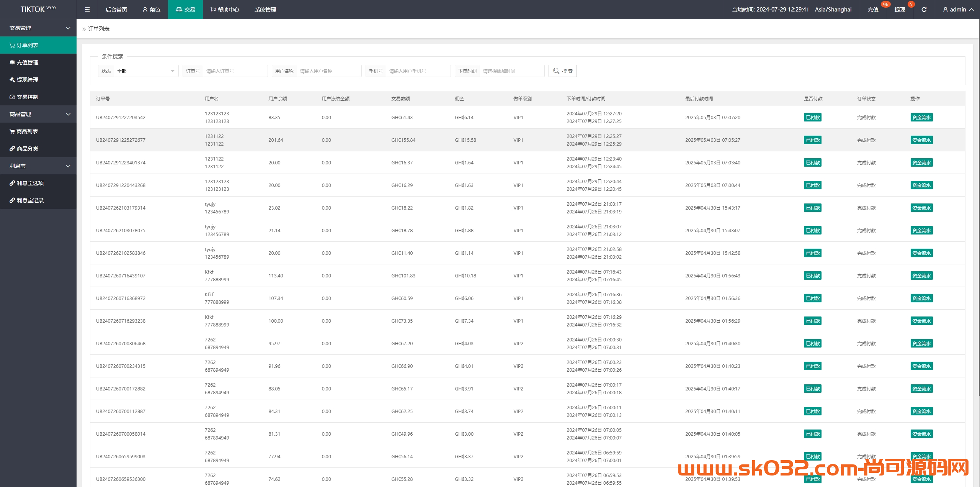Open the admin user menu
This screenshot has height=487, width=980.
pos(958,10)
